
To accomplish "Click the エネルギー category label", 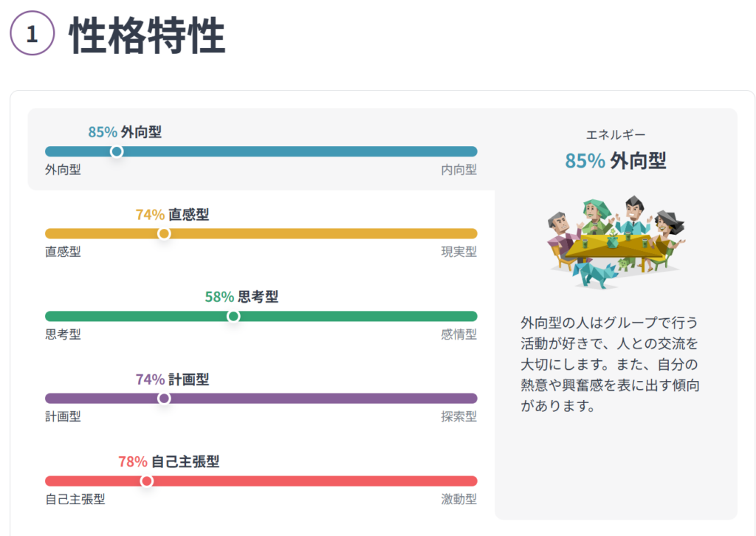I will [616, 134].
